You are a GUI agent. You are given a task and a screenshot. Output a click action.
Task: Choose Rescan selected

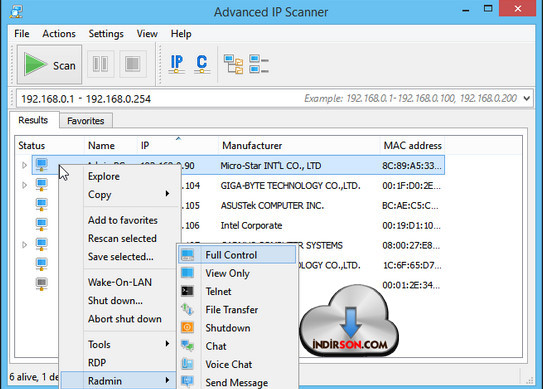point(122,238)
